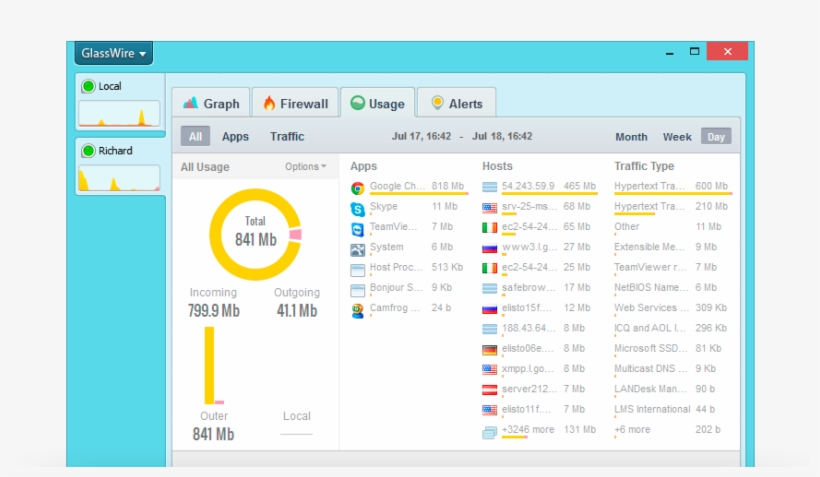Select the Multicast DNS 9 Kb row
Viewport: 820px width, 477px height.
[x=671, y=370]
